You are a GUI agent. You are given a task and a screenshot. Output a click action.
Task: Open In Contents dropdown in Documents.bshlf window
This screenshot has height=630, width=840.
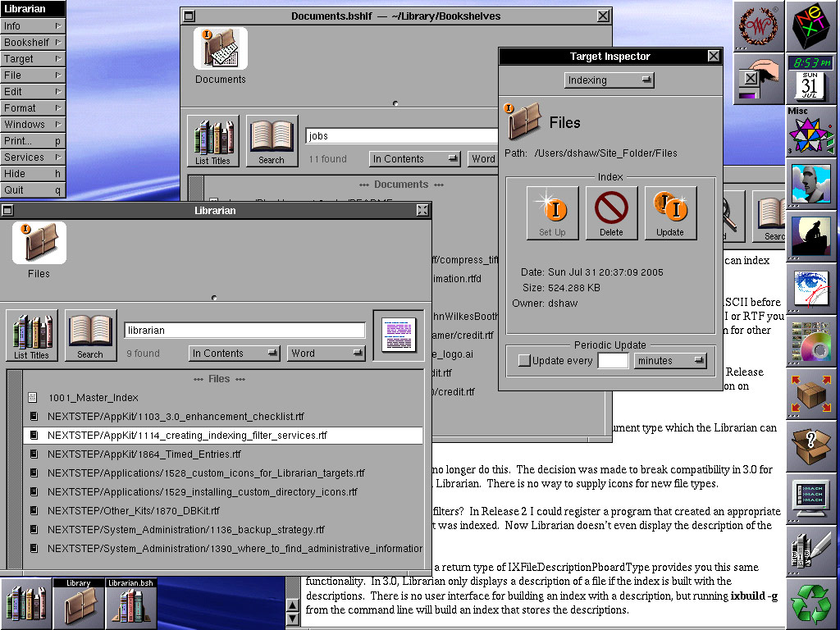[414, 158]
